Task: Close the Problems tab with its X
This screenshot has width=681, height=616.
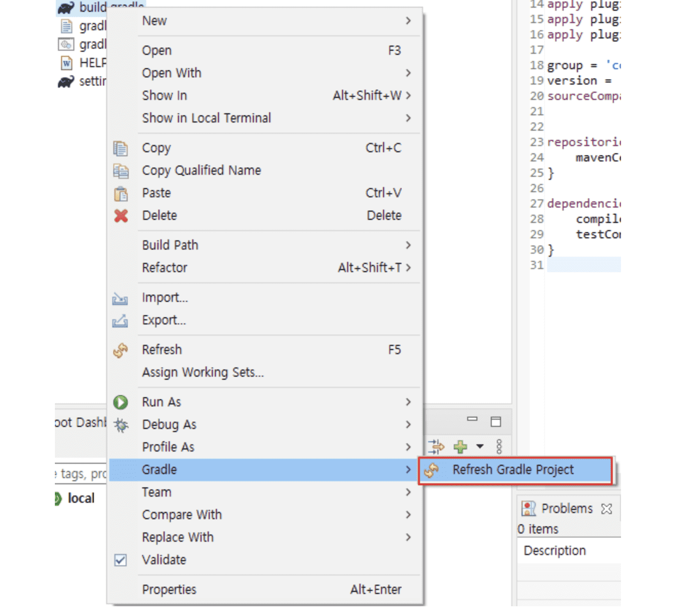Action: pos(607,508)
